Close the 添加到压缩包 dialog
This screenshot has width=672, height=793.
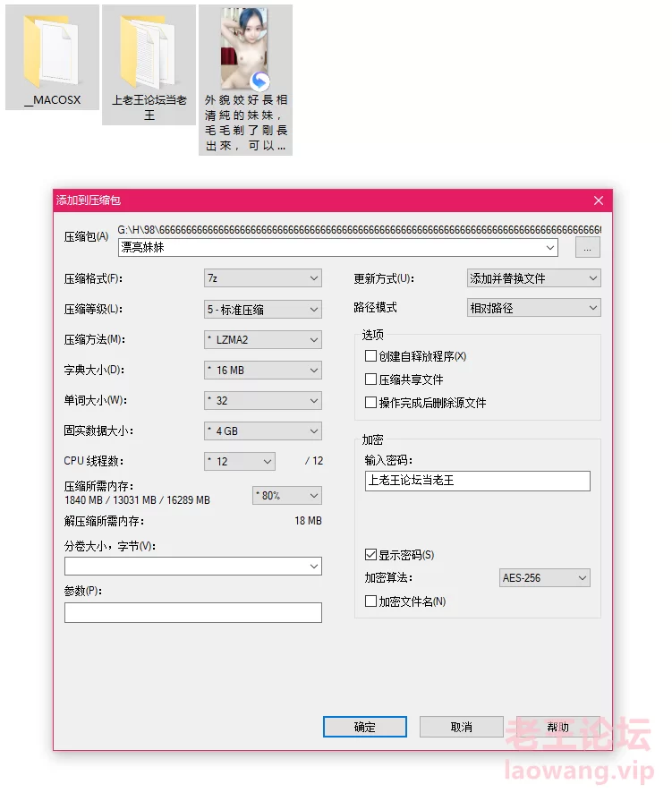point(599,200)
